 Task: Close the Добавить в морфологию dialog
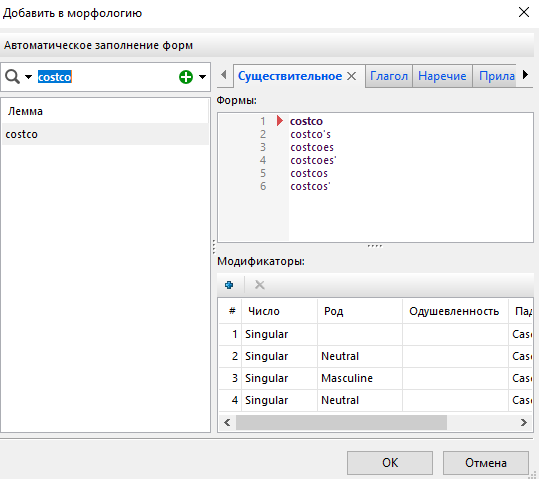524,12
